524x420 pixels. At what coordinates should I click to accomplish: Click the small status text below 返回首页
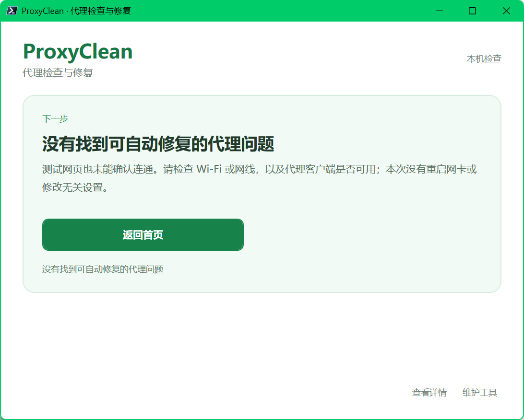pyautogui.click(x=103, y=269)
